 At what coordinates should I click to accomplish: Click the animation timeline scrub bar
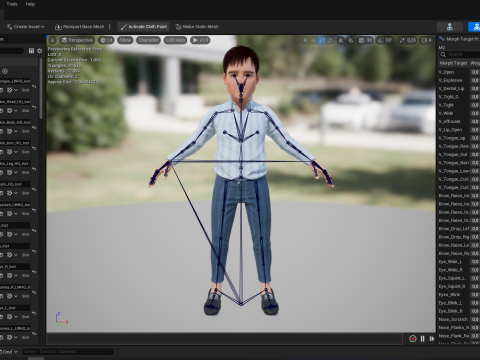(224, 339)
